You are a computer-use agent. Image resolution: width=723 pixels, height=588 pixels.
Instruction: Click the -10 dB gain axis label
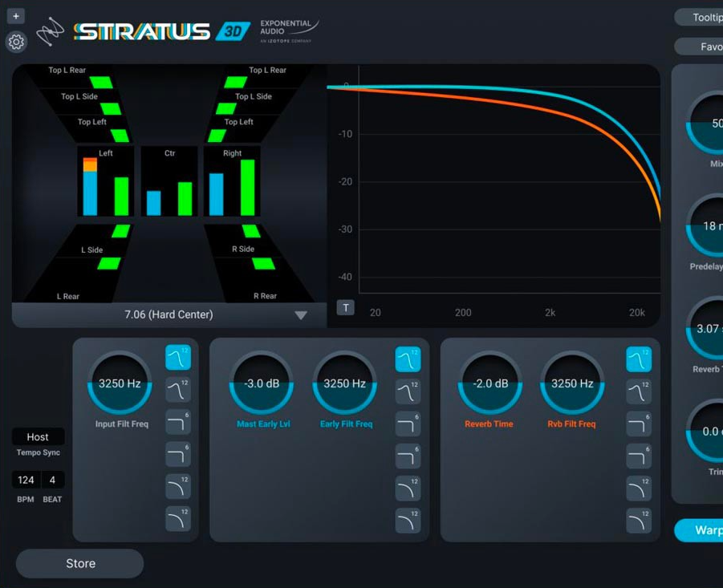[x=345, y=134]
